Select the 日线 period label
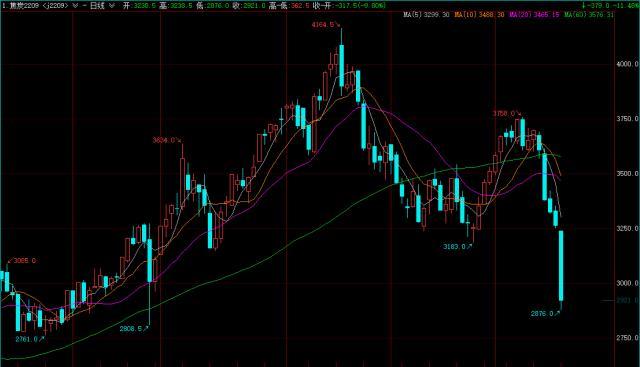 (x=98, y=6)
